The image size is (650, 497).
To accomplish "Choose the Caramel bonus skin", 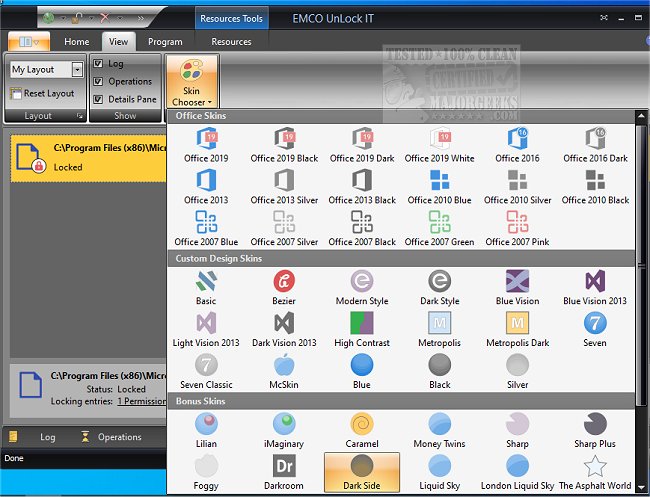I will click(x=362, y=431).
